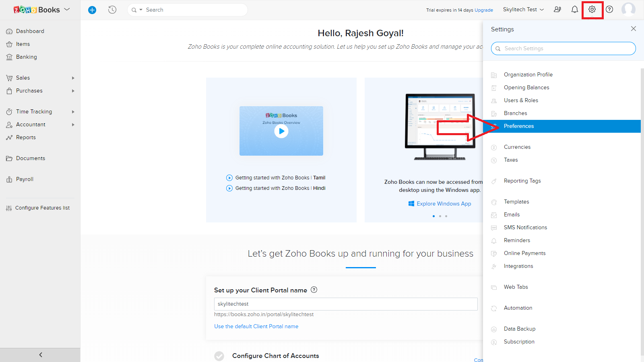The width and height of the screenshot is (644, 362).
Task: Open the Zoho Books app switcher chevron
Action: (67, 9)
